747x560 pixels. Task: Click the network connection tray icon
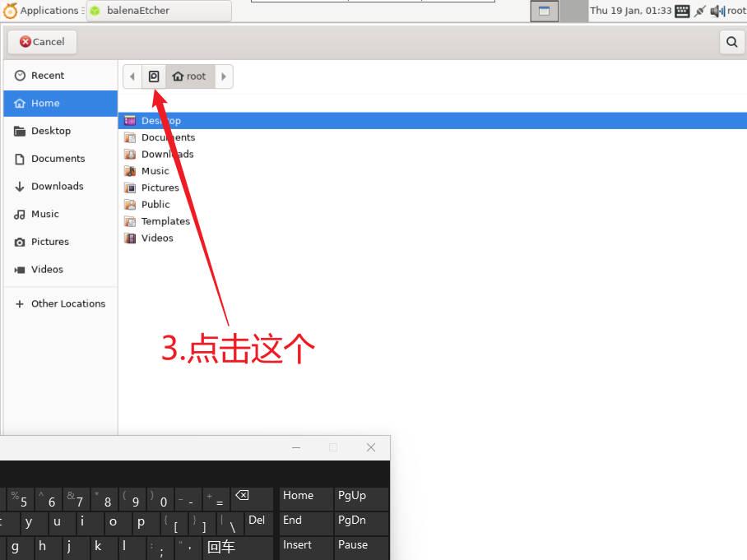pos(699,11)
